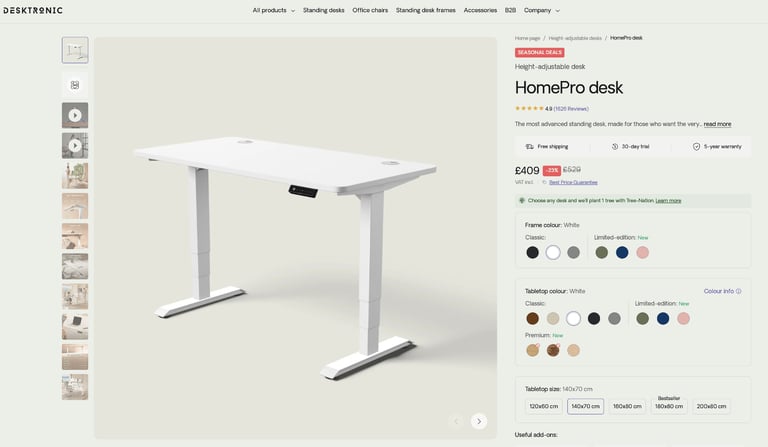
Task: Select black frame colour swatch
Action: [532, 253]
